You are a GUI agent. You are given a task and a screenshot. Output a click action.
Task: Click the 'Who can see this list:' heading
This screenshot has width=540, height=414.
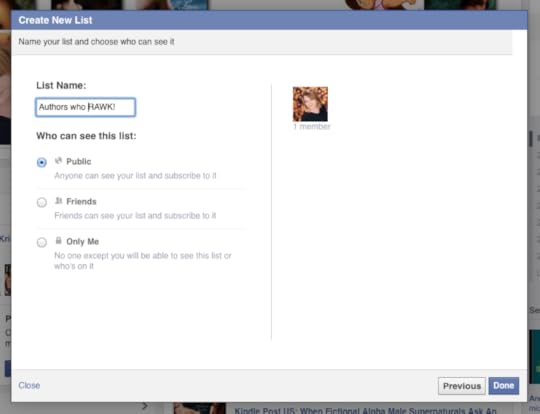86,136
